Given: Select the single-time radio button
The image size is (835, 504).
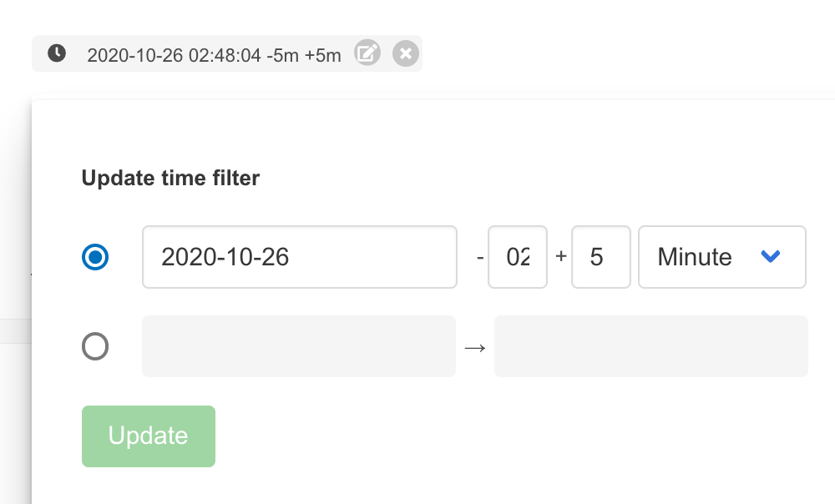Looking at the screenshot, I should click(95, 257).
